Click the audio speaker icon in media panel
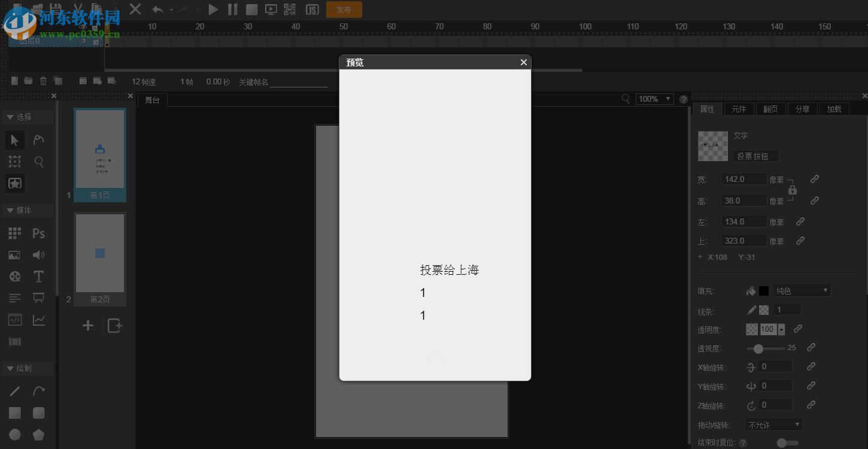Image resolution: width=868 pixels, height=449 pixels. point(38,254)
